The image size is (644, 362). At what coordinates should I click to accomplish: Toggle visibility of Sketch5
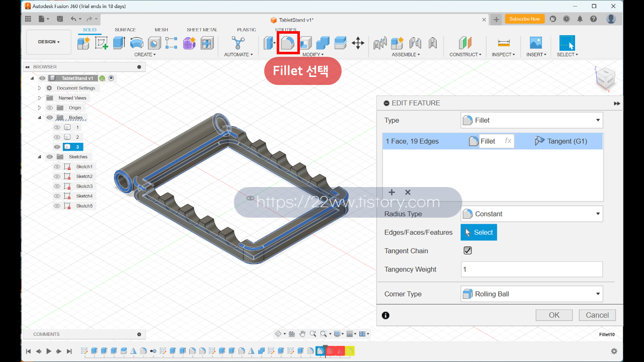click(x=57, y=206)
